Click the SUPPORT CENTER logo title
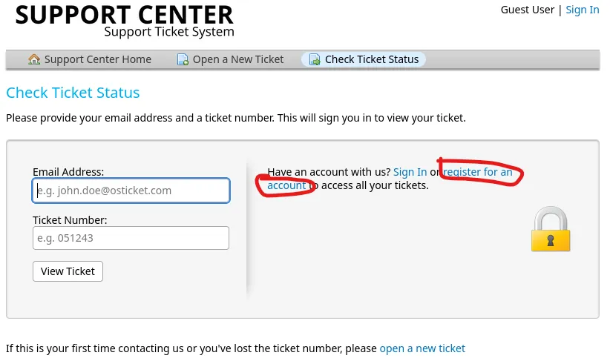610x364 pixels. [124, 14]
